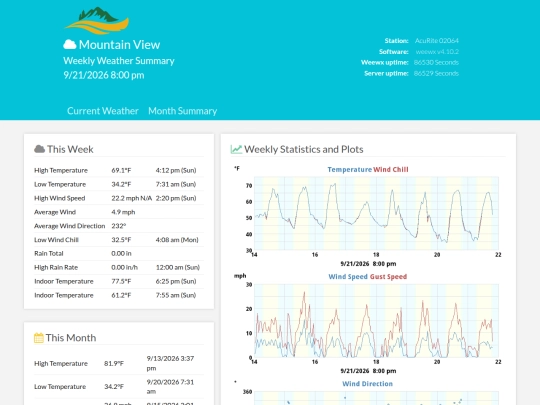
Task: Click the Mountain View mountain logo
Action: pyautogui.click(x=97, y=21)
